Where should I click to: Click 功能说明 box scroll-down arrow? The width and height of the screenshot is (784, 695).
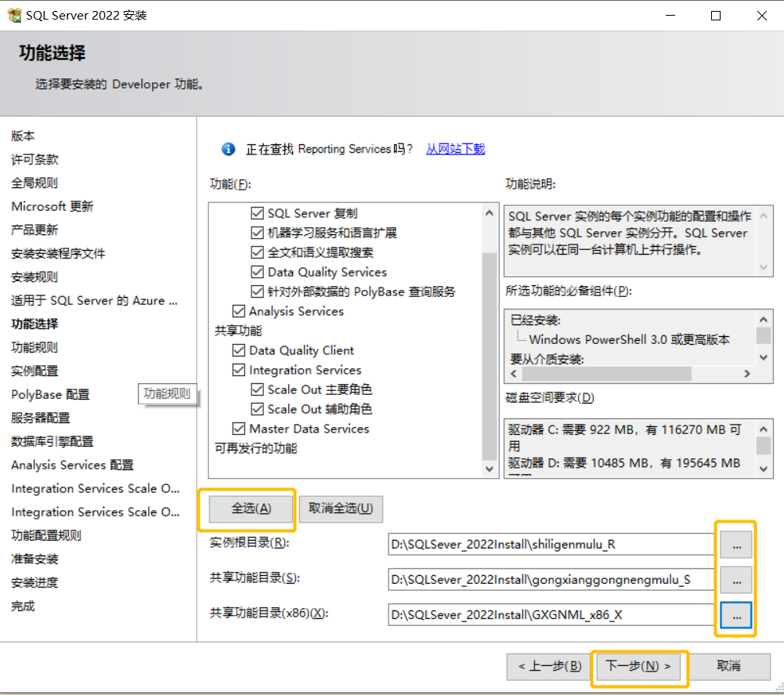click(764, 267)
